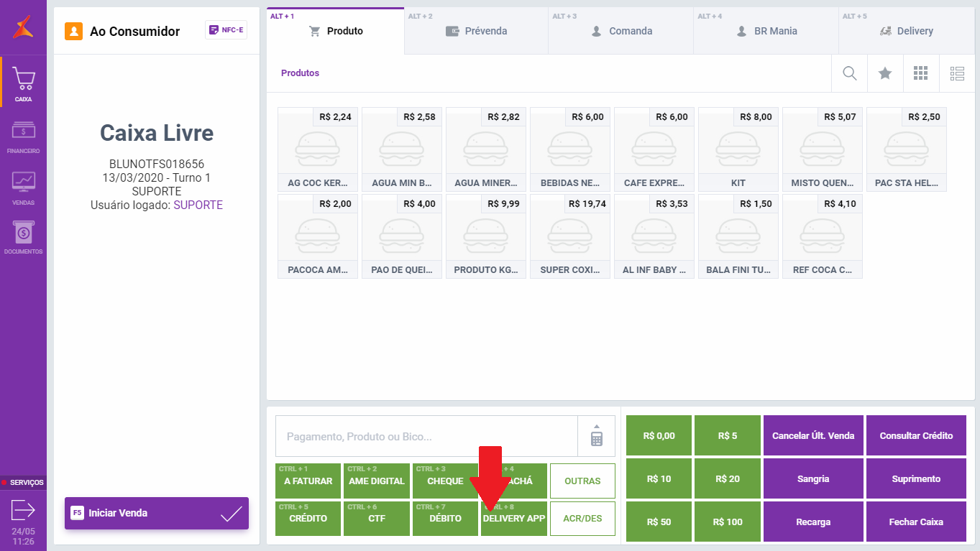Click the SUPORTE logged user link

(198, 205)
